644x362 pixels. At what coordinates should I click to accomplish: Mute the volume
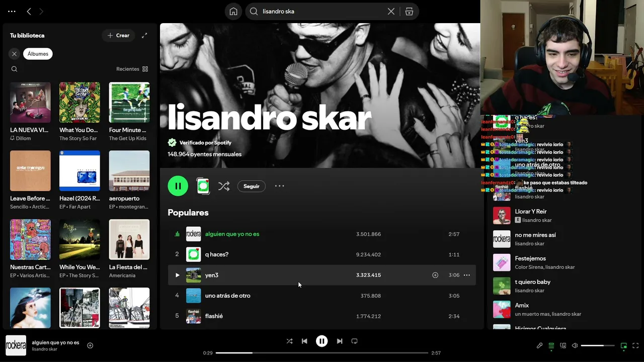pyautogui.click(x=575, y=346)
